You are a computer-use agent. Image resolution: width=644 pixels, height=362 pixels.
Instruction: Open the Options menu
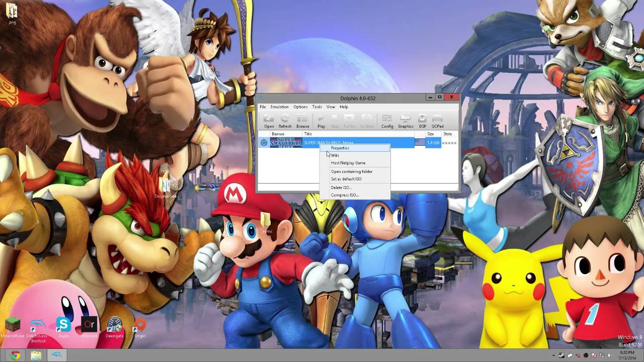pyautogui.click(x=300, y=107)
